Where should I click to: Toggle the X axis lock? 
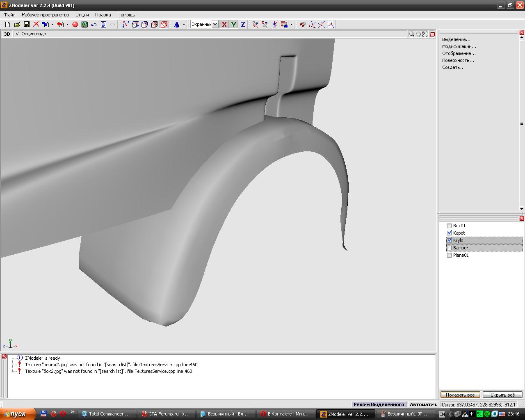pyautogui.click(x=224, y=25)
